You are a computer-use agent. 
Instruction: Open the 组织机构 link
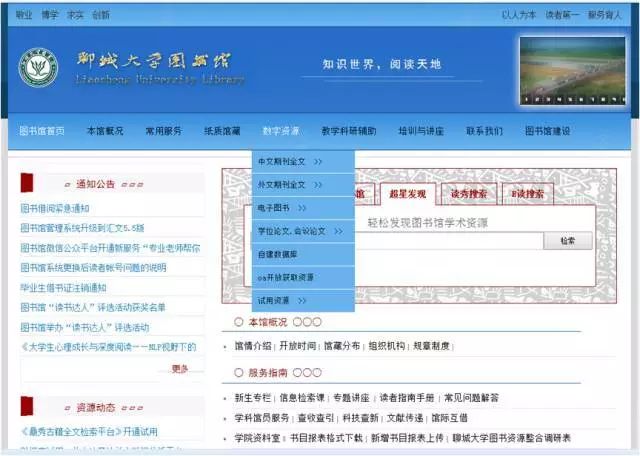coord(387,346)
